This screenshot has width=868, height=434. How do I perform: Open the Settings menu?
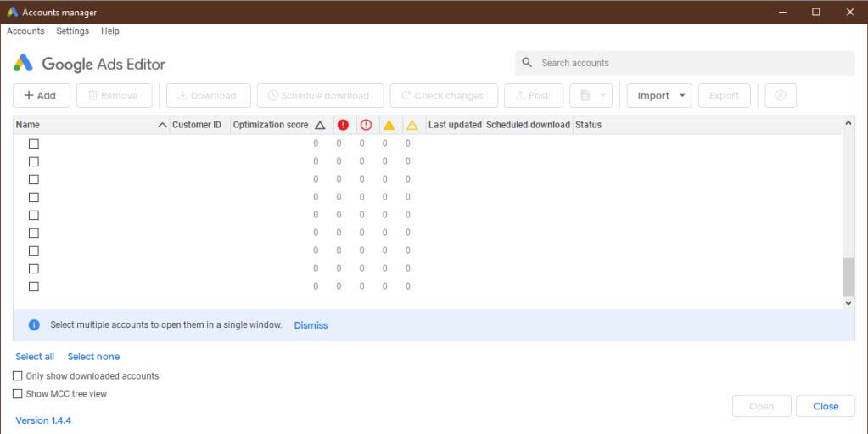(x=72, y=31)
